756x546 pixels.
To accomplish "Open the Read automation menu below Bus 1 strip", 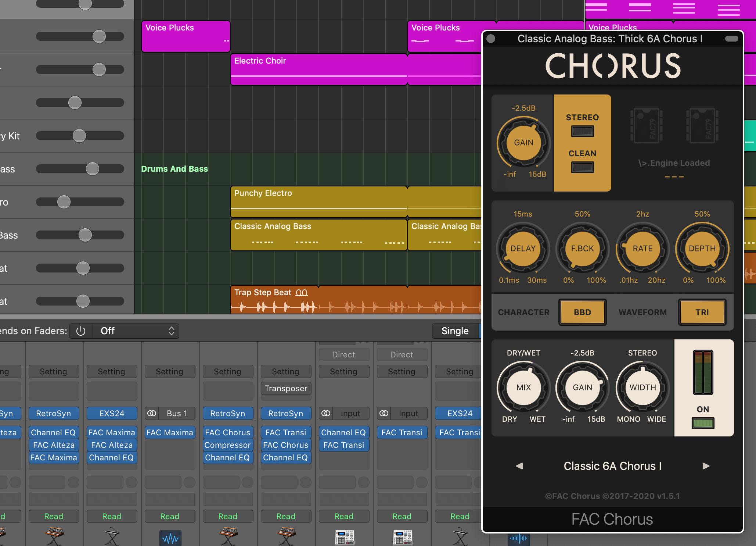I will (169, 516).
